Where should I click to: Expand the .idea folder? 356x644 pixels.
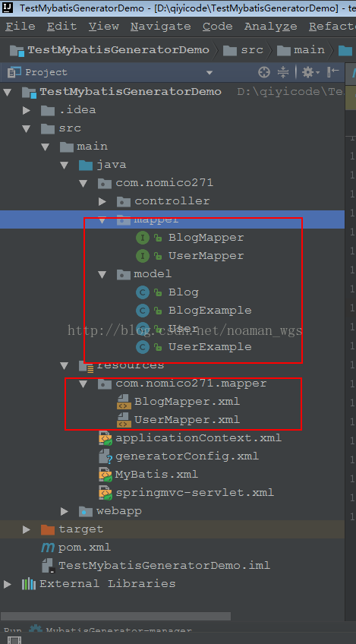27,110
